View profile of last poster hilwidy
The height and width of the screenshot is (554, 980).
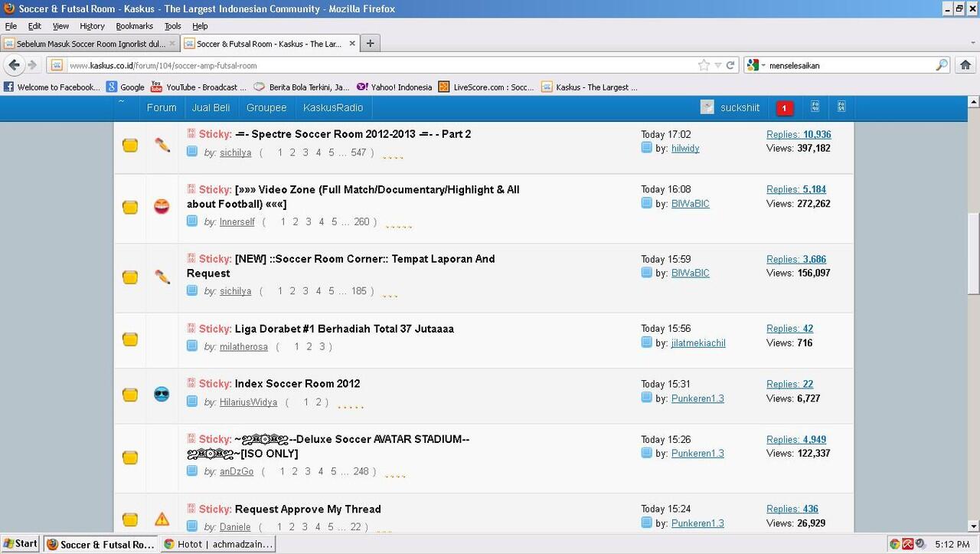(685, 148)
